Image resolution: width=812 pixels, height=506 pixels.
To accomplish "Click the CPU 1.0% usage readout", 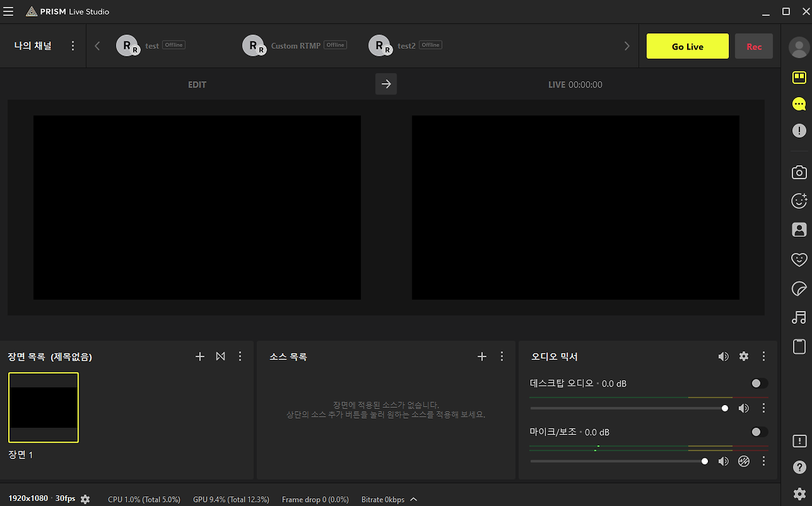I will (x=144, y=500).
